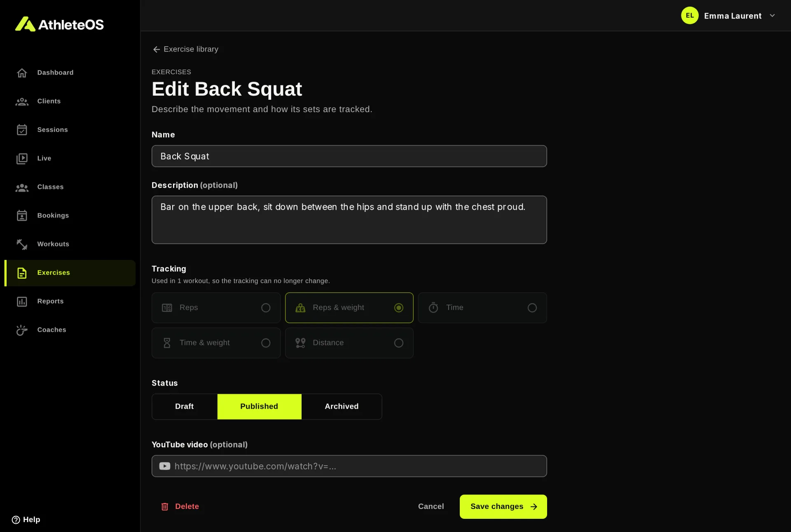Click the Bookings calendar icon
791x532 pixels.
coord(22,216)
